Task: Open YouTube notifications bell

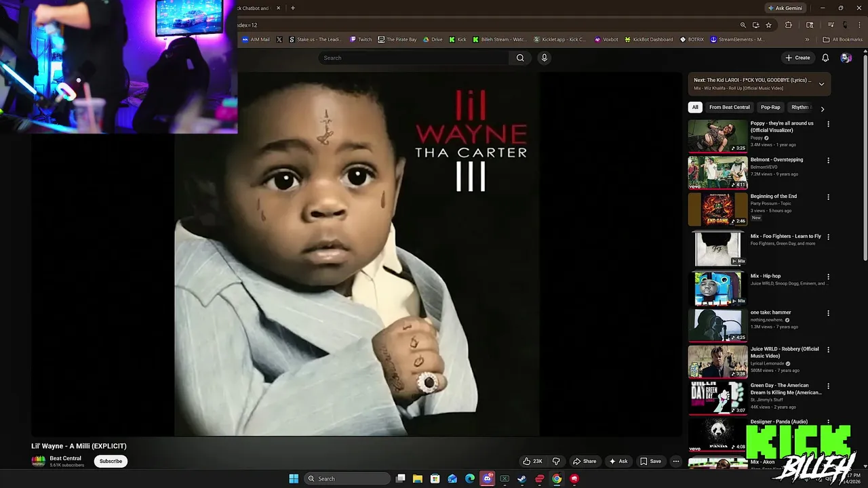Action: (x=825, y=58)
